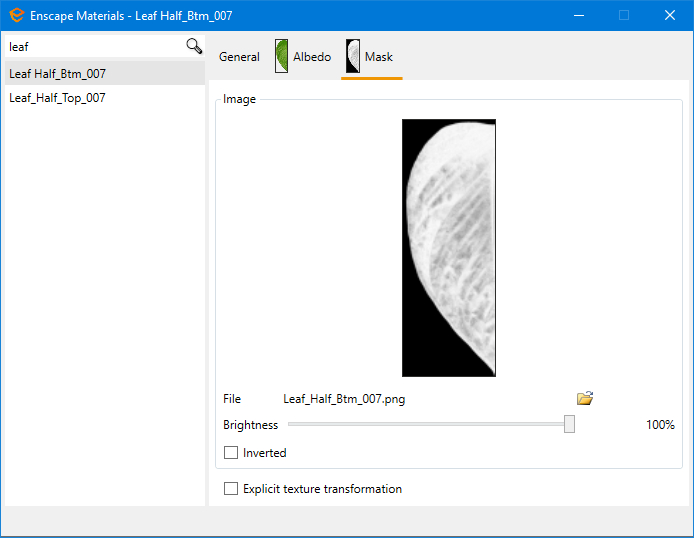The width and height of the screenshot is (694, 538).
Task: Click the maximize window button
Action: 624,15
